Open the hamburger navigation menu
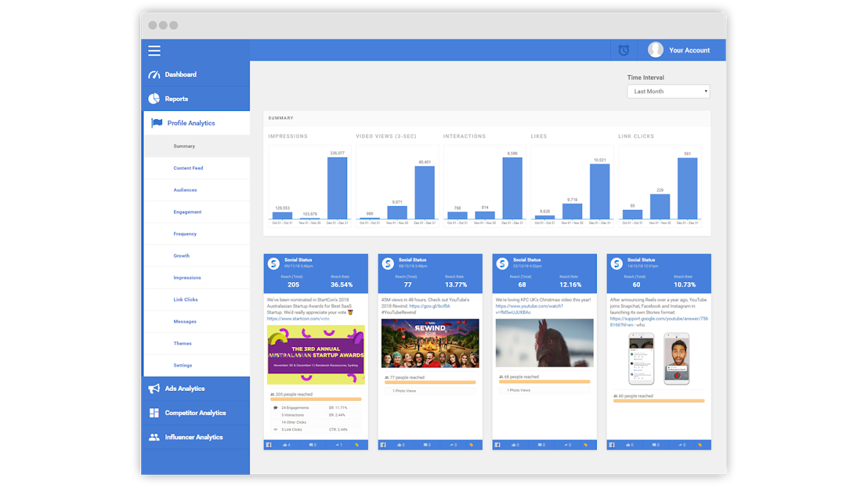868x488 pixels. pyautogui.click(x=154, y=50)
